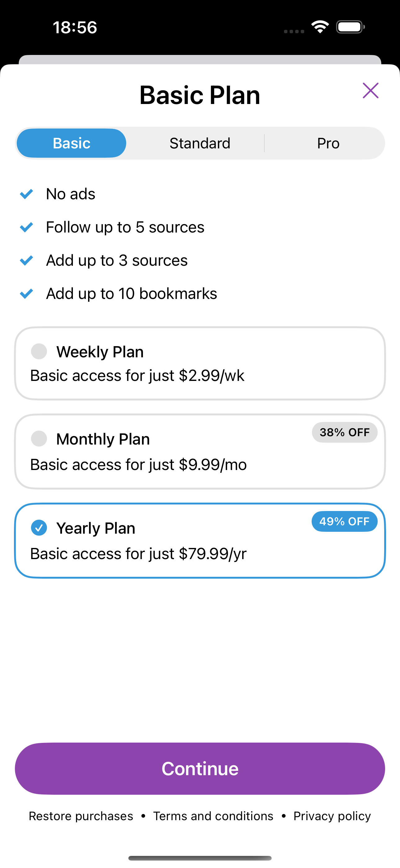Switch to the Pro tab

pyautogui.click(x=328, y=143)
